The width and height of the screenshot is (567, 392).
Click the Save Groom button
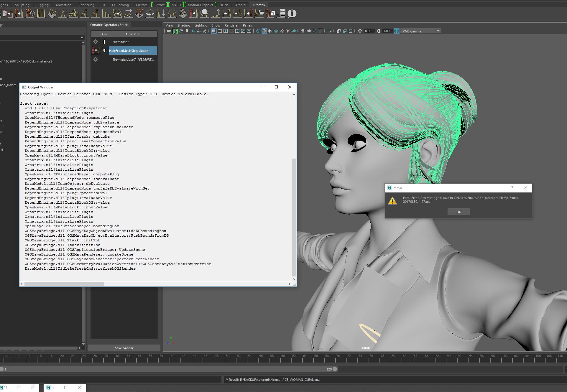124,348
